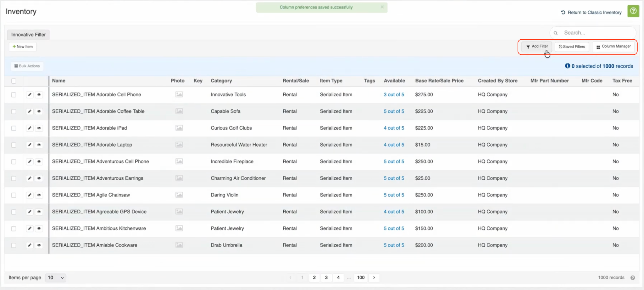Screen dimensions: 644x290
Task: Click pencil edit icon for Adorable Cell Phone
Action: tap(30, 95)
